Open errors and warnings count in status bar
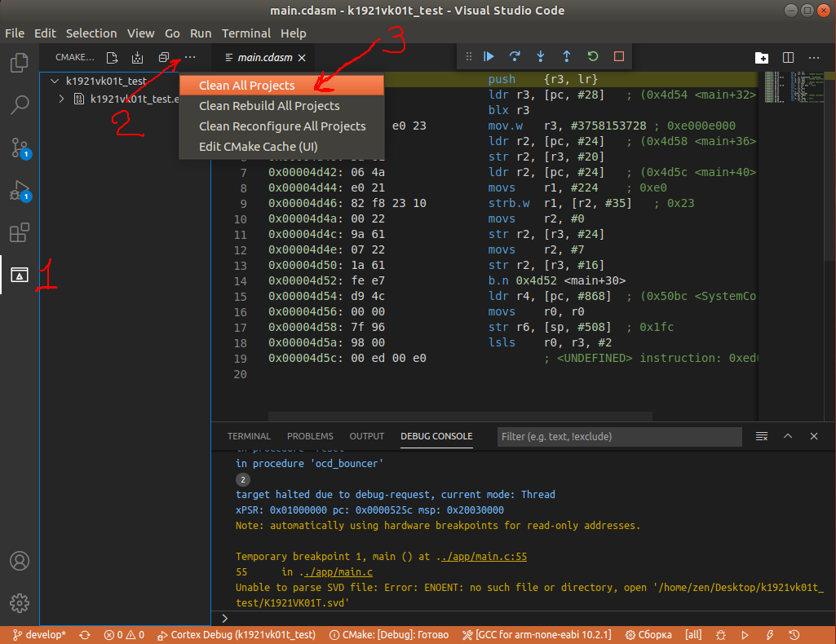The image size is (836, 644). click(124, 635)
